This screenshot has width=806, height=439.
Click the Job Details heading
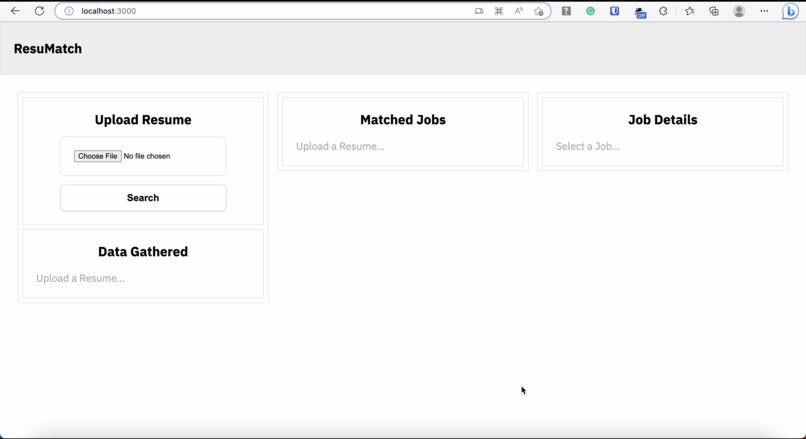663,120
